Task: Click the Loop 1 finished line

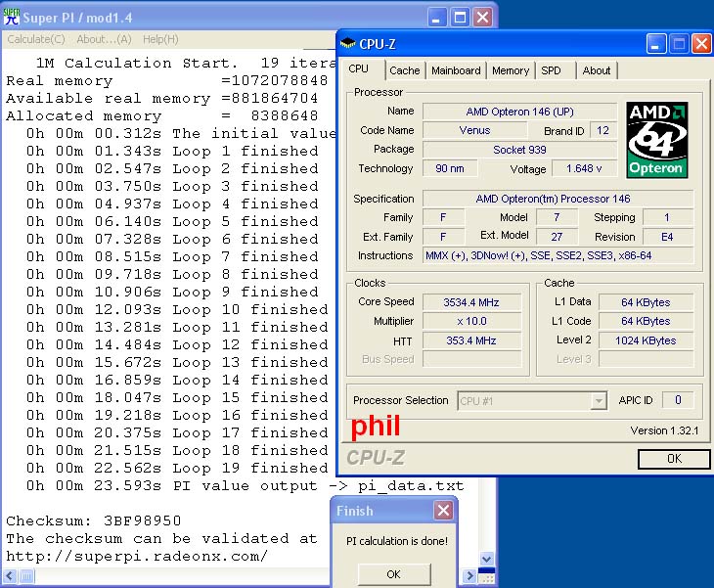Action: (x=172, y=151)
